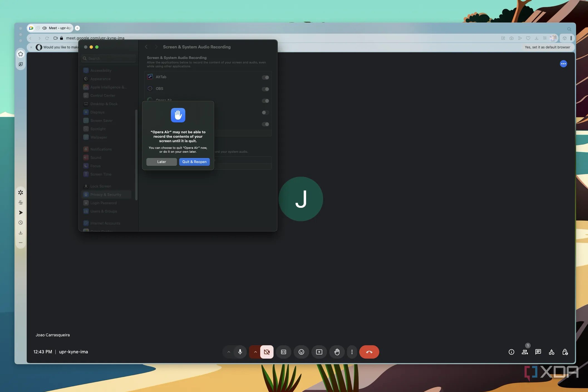Open Opera sidebar downloads icon

tap(21, 233)
